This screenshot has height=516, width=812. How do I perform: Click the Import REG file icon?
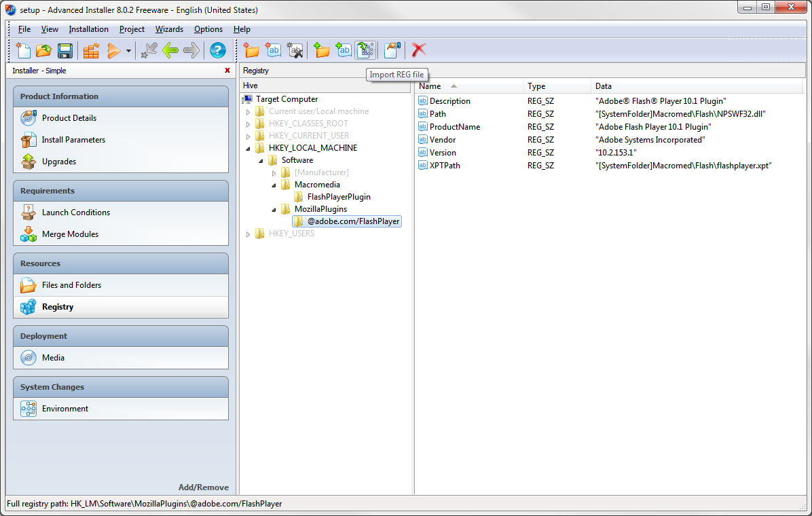(x=365, y=50)
